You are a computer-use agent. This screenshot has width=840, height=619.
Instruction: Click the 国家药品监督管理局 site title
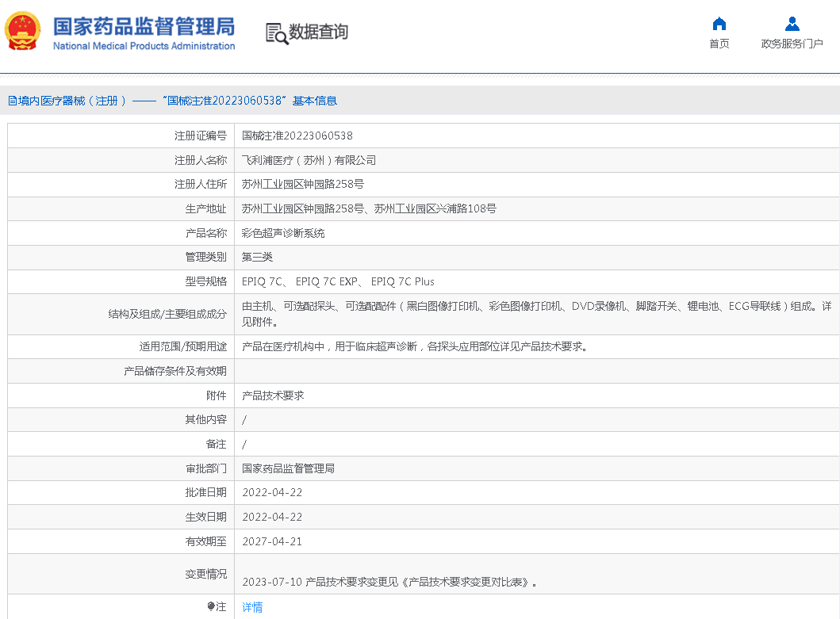(144, 27)
